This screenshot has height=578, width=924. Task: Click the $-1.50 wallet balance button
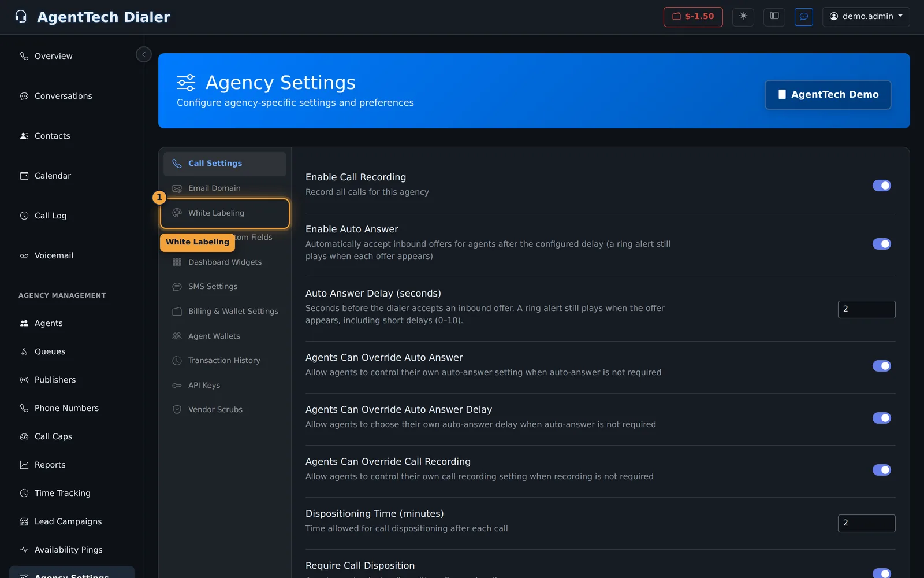click(693, 16)
